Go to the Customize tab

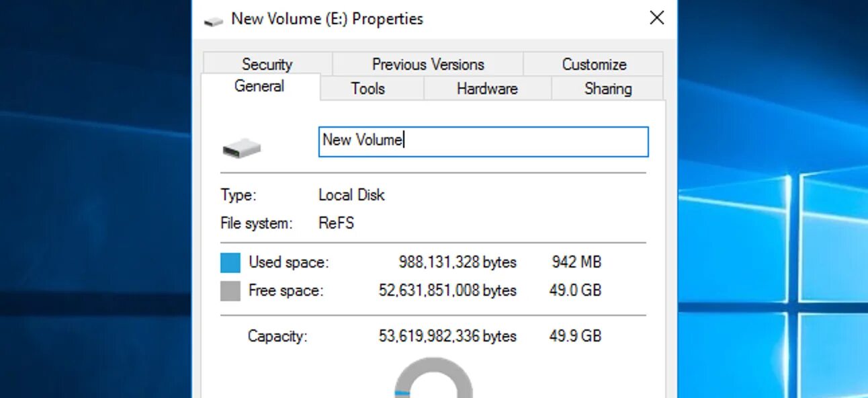coord(594,65)
